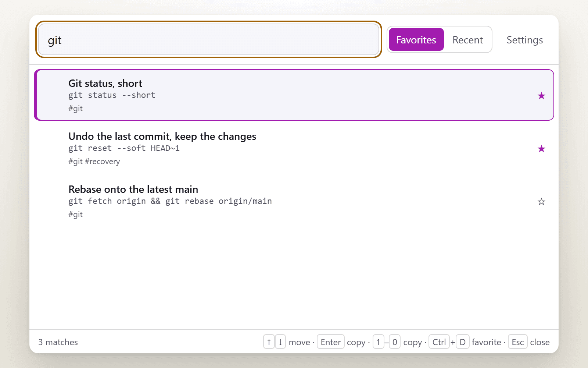Click the Ctrl key hint
This screenshot has width=588, height=368.
click(x=439, y=342)
